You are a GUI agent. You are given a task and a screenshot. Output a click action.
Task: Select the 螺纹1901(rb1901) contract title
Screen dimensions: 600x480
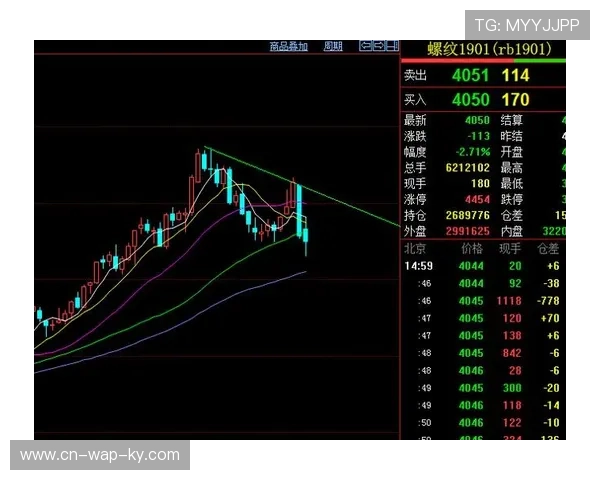click(489, 49)
